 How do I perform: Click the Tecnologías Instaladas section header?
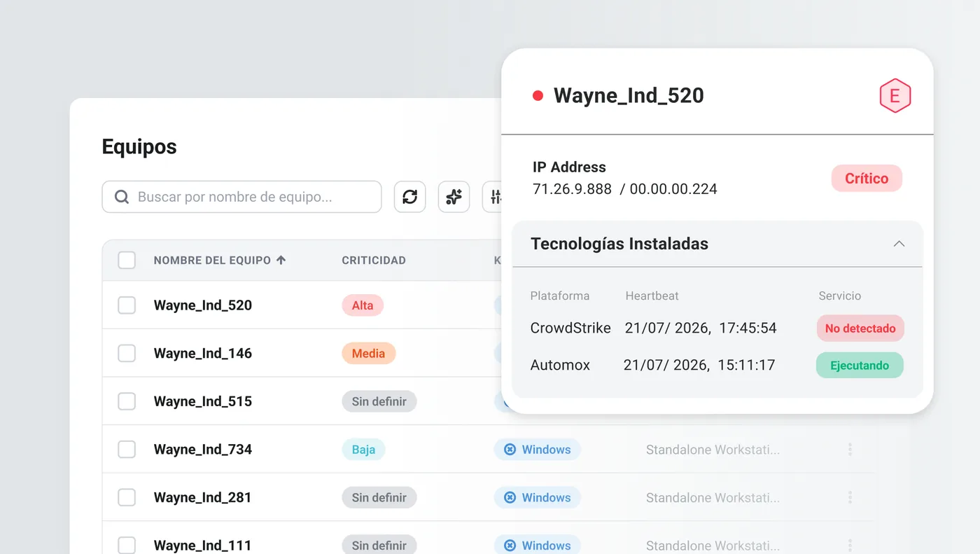tap(717, 244)
